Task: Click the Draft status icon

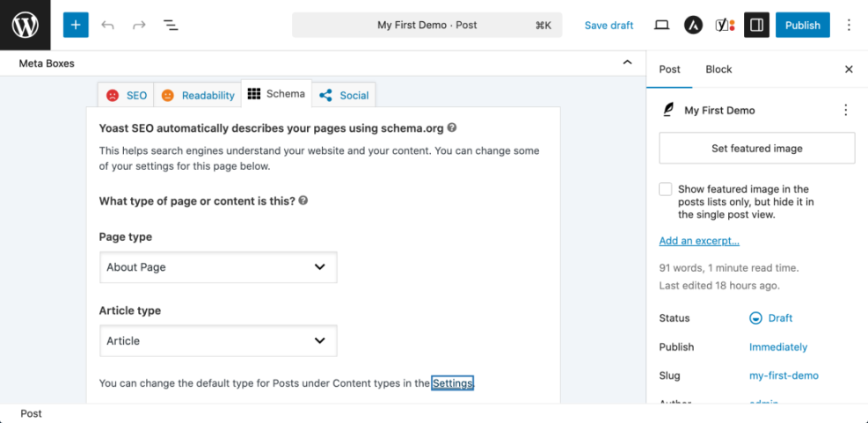Action: (755, 318)
